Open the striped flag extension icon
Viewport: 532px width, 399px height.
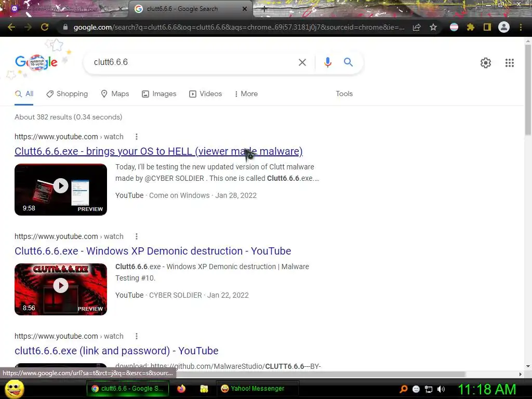point(454,27)
